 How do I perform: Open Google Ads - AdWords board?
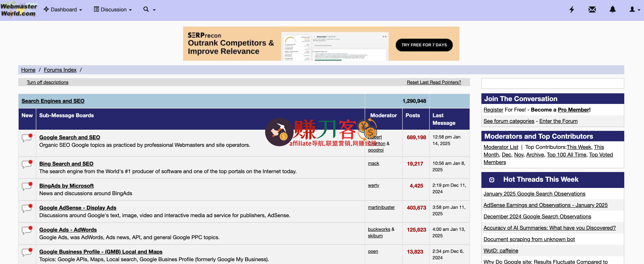tap(68, 229)
